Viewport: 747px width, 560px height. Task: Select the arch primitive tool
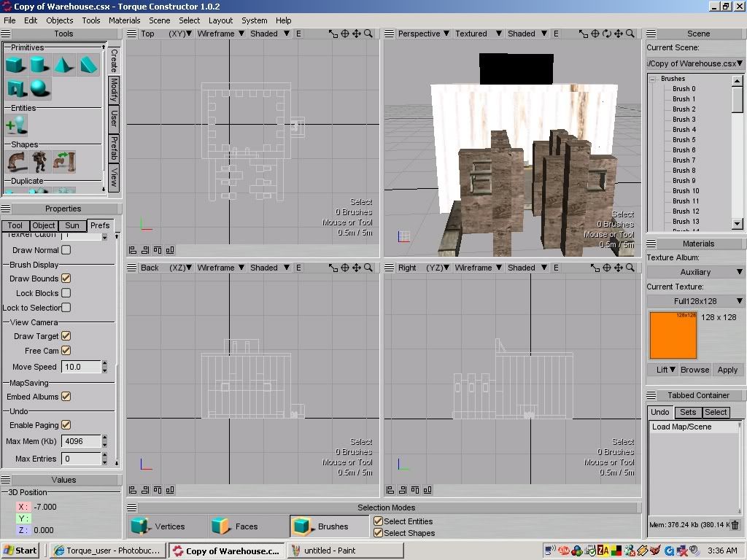15,89
